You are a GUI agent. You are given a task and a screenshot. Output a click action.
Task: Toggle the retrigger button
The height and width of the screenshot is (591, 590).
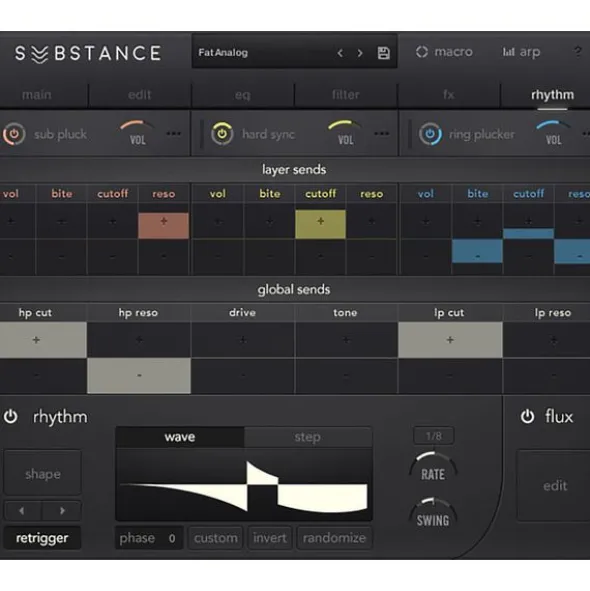[42, 538]
